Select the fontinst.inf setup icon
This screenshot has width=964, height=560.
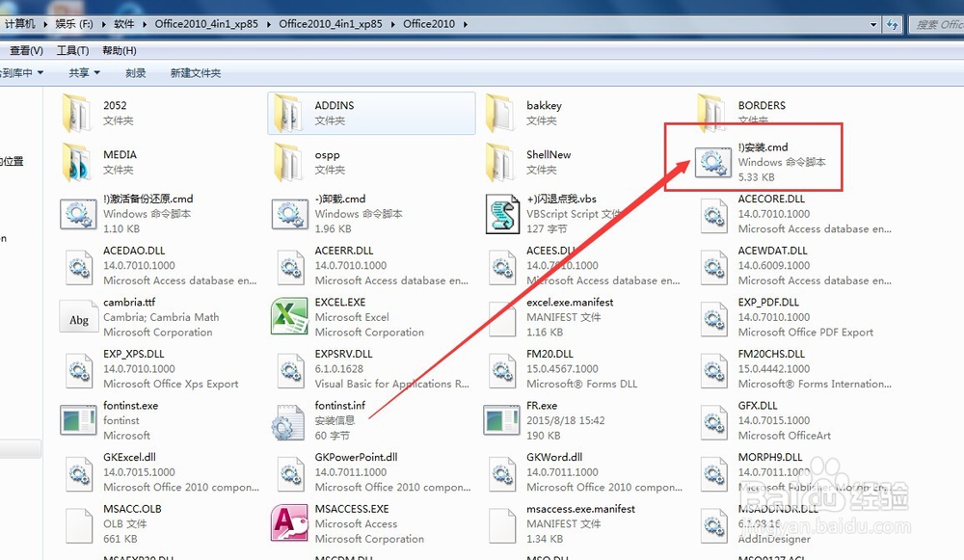point(287,423)
